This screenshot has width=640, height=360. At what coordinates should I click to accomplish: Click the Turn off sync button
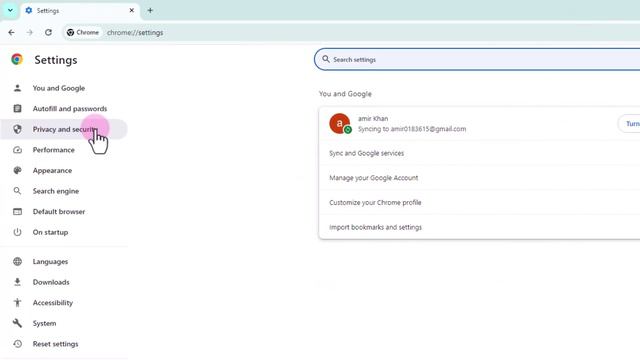pos(629,124)
